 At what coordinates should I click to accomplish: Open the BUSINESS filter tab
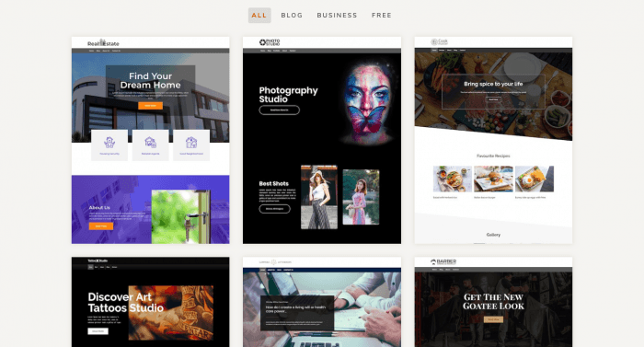coord(337,16)
